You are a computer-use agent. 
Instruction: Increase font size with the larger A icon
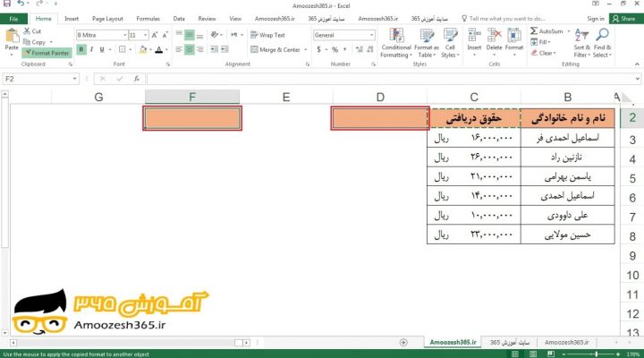(155, 35)
